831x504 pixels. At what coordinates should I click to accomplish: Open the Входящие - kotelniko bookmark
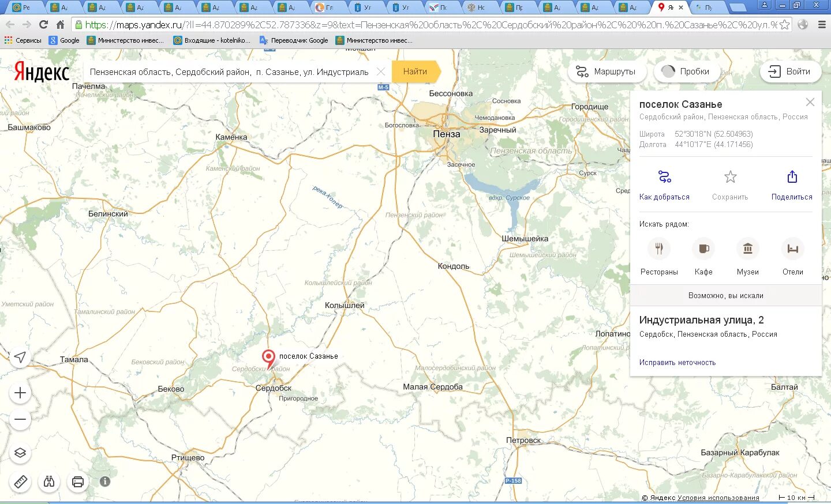click(212, 40)
